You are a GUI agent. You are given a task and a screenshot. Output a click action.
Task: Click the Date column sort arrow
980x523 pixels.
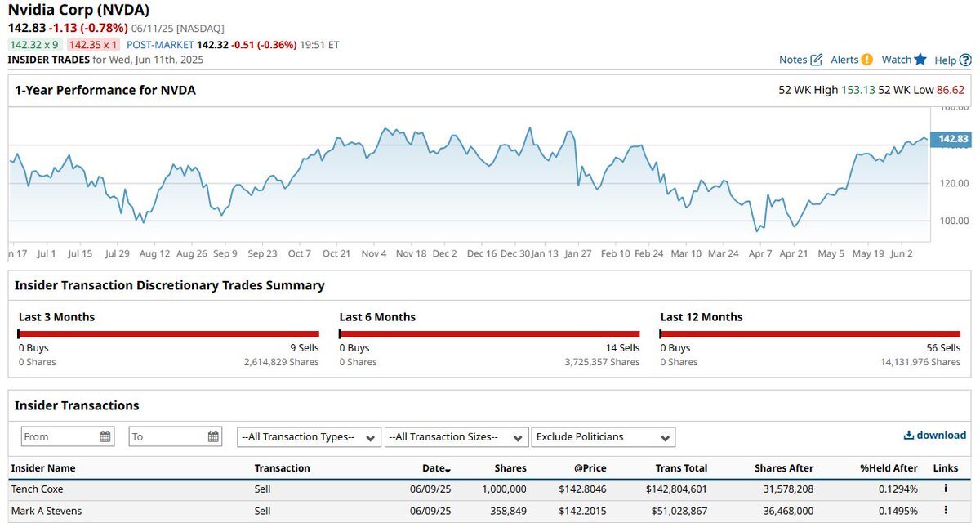pyautogui.click(x=448, y=470)
